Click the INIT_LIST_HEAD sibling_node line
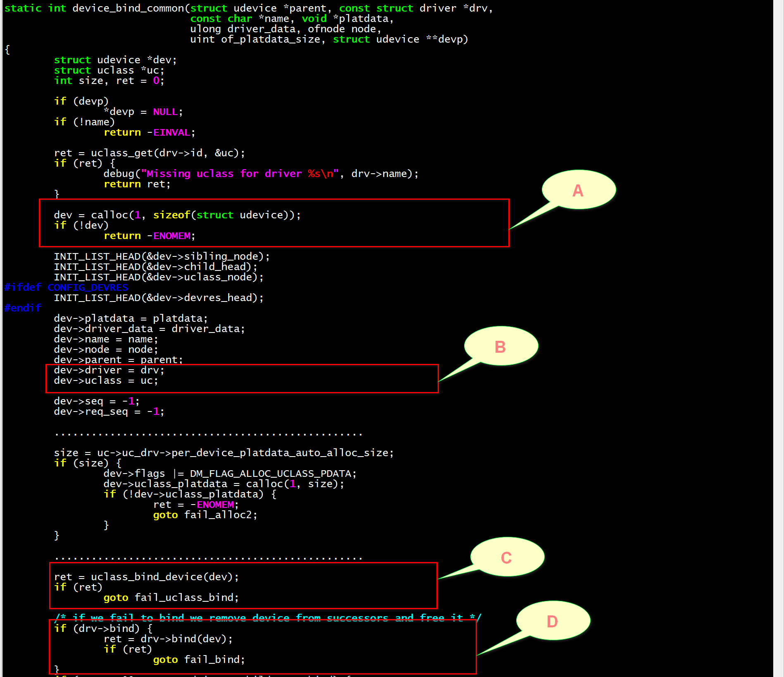 tap(162, 256)
